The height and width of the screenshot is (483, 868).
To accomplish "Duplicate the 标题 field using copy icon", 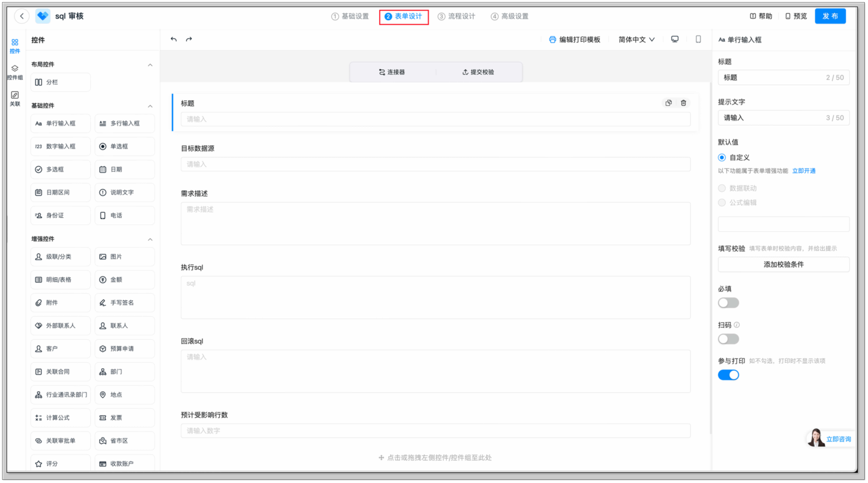I will pyautogui.click(x=668, y=103).
